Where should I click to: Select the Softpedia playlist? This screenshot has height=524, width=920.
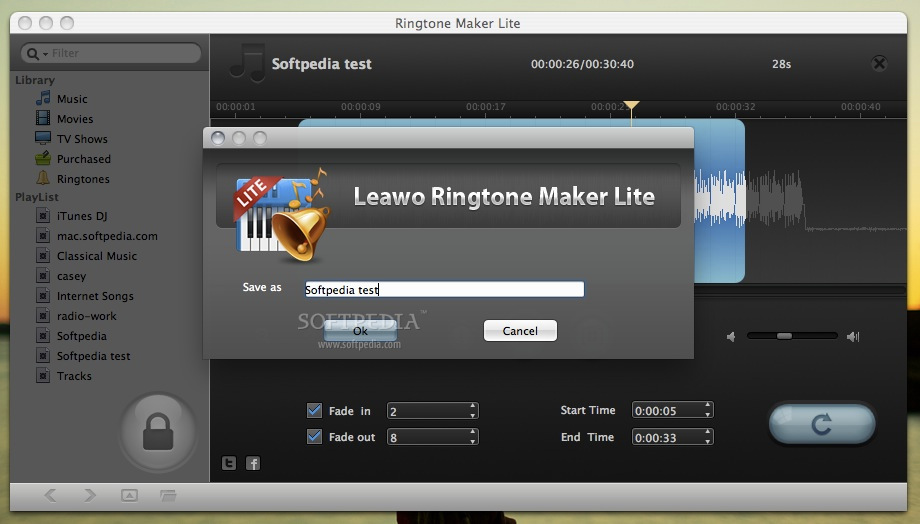click(82, 336)
